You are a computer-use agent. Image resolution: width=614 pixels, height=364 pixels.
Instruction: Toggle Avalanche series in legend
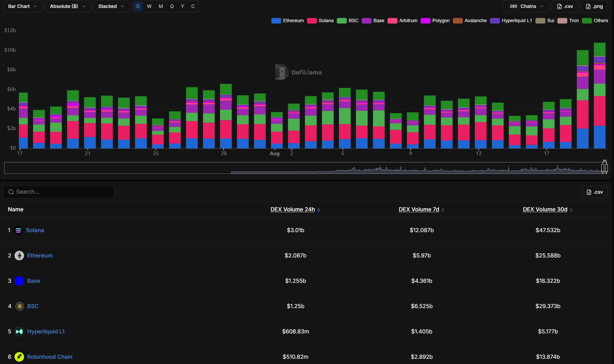tap(470, 21)
